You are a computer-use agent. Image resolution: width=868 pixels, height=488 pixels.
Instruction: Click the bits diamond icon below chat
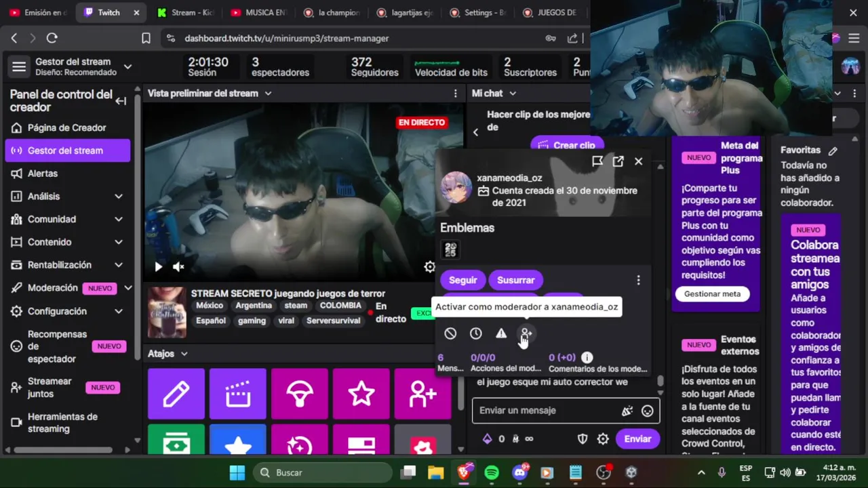[487, 439]
